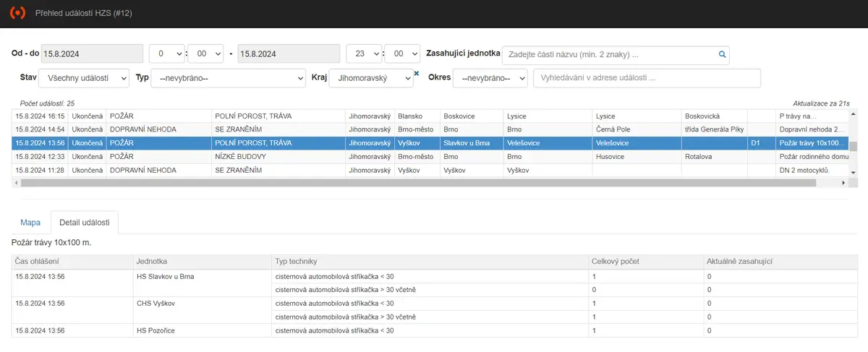The image size is (868, 352).
Task: Select the 14:54 DOPRAVNÍ NEHODA event row
Action: 430,129
